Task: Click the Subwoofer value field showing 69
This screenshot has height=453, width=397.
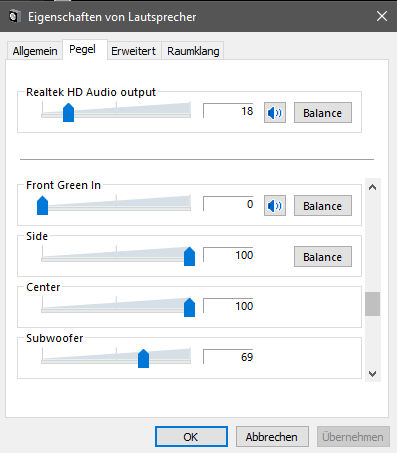Action: (x=228, y=357)
